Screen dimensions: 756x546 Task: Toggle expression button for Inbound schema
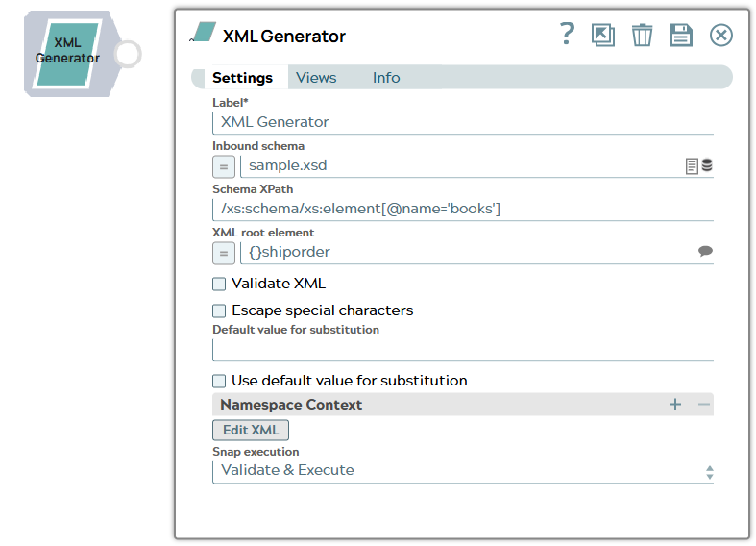coord(223,166)
